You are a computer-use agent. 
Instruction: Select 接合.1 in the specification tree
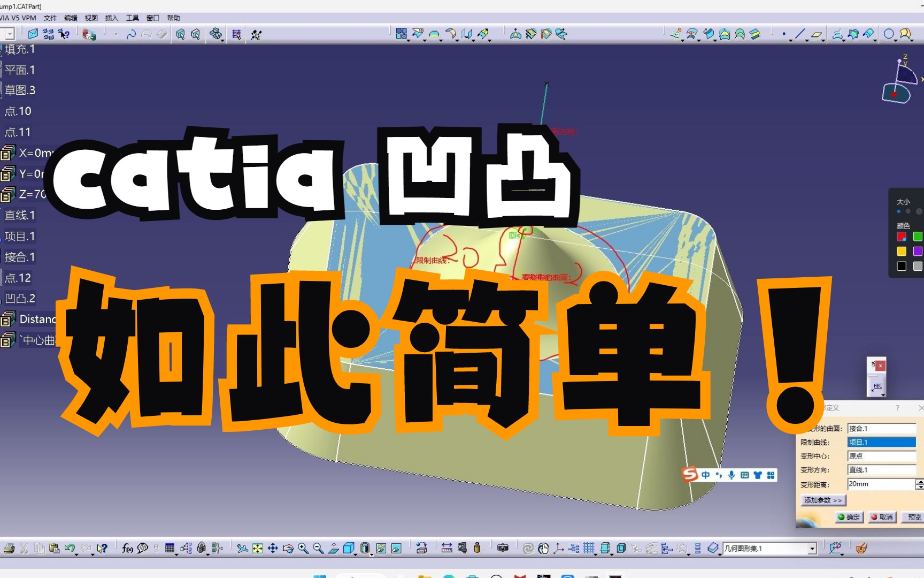coord(20,257)
